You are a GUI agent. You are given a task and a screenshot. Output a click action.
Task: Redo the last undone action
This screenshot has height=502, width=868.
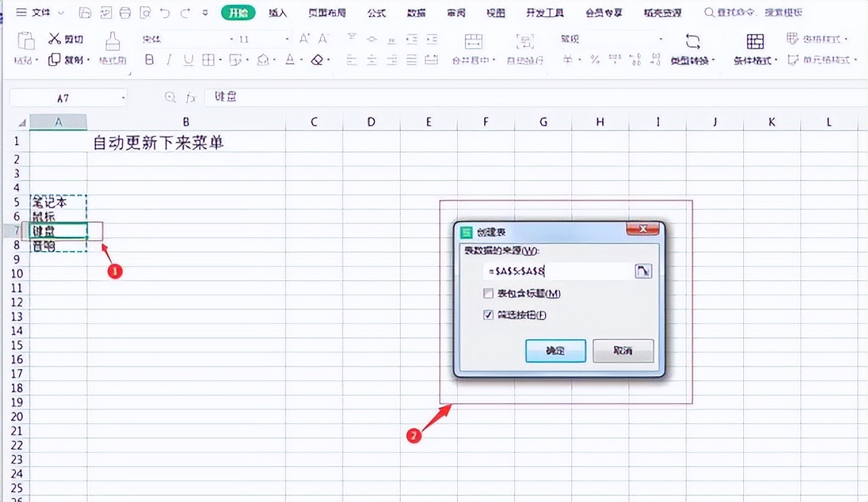click(x=185, y=12)
